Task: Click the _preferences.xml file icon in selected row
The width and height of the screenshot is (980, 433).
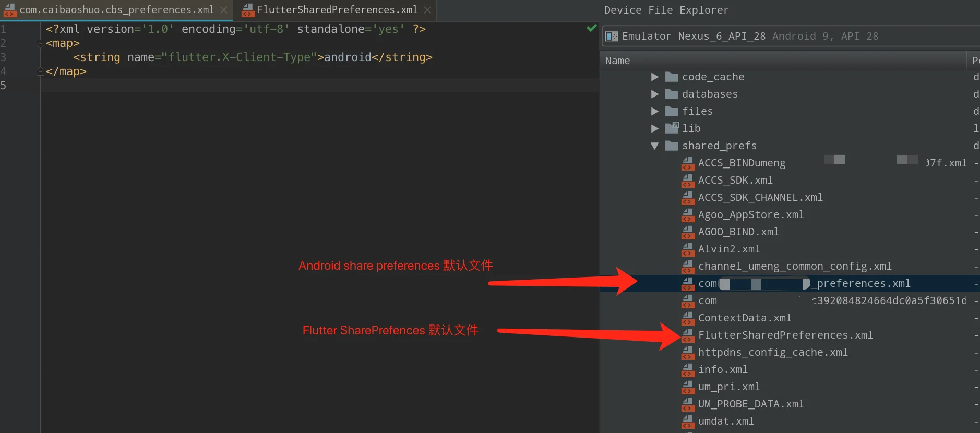Action: (688, 284)
